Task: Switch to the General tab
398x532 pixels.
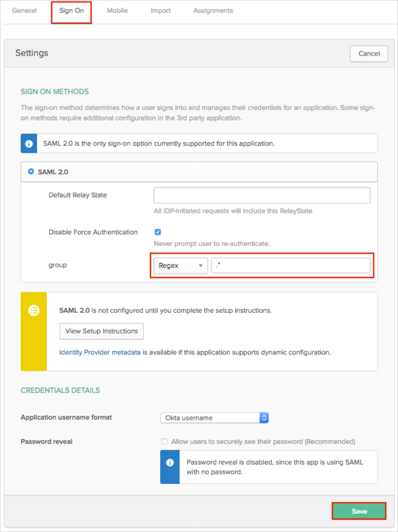Action: 24,11
